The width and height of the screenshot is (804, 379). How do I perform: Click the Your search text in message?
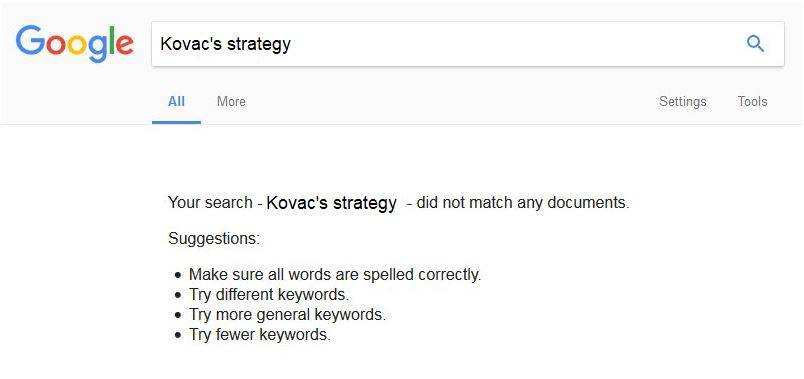point(210,203)
